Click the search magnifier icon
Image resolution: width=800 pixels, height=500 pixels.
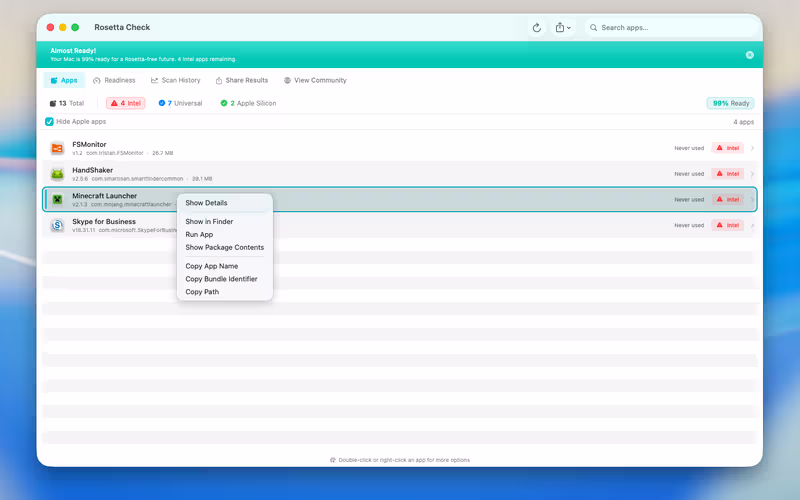pyautogui.click(x=593, y=28)
